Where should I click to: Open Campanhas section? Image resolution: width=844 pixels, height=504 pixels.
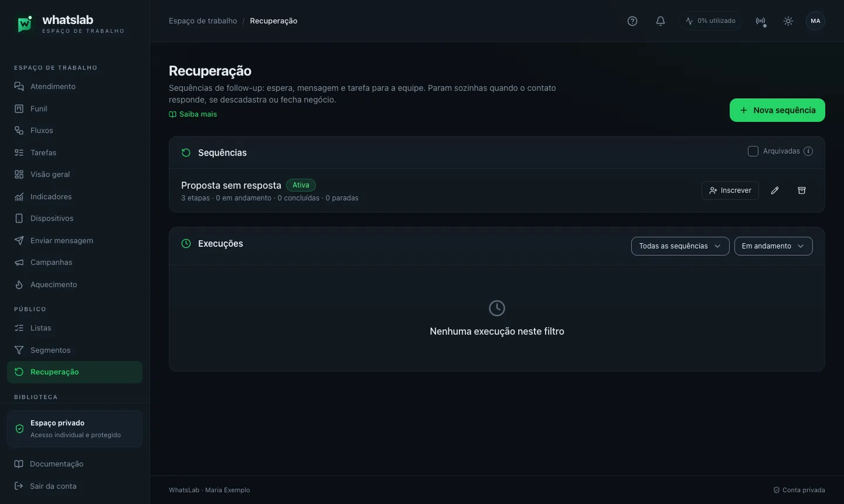coord(74,263)
